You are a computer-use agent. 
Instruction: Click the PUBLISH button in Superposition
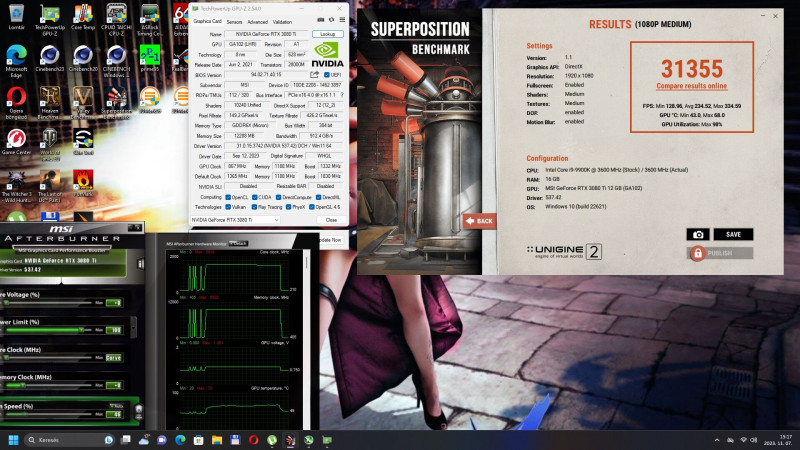tap(719, 253)
